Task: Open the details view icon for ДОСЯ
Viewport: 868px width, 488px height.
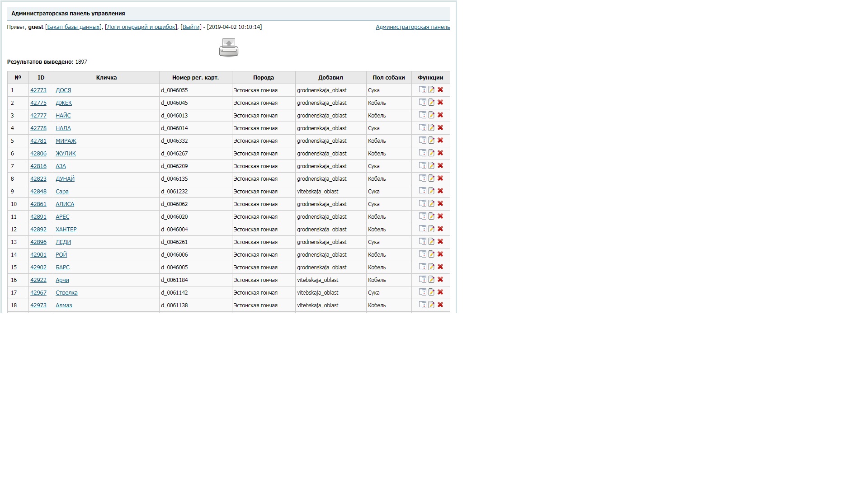Action: coord(422,90)
